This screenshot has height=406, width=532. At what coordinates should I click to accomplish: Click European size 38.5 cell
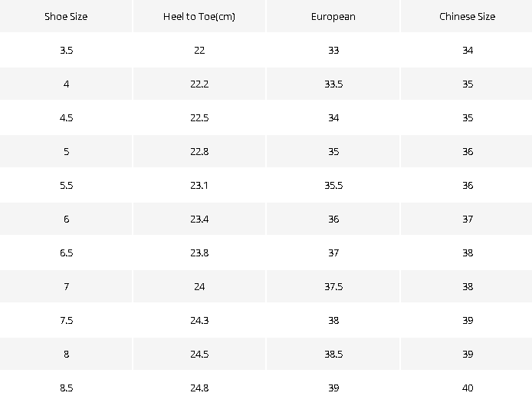coord(333,354)
